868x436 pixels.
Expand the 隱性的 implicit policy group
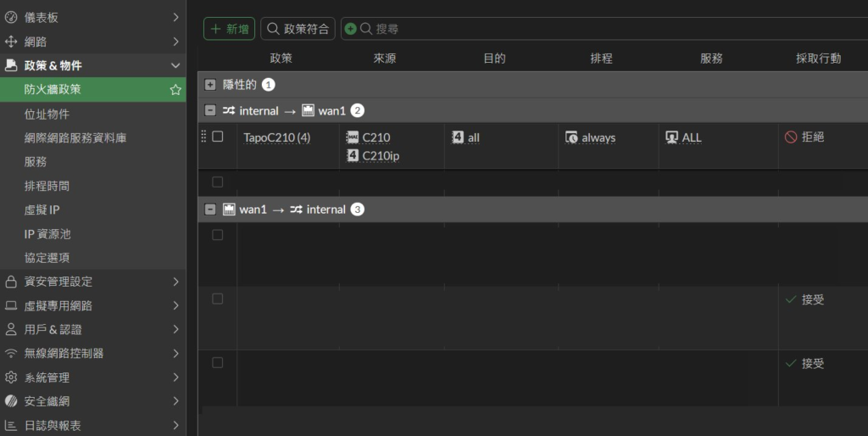coord(210,85)
